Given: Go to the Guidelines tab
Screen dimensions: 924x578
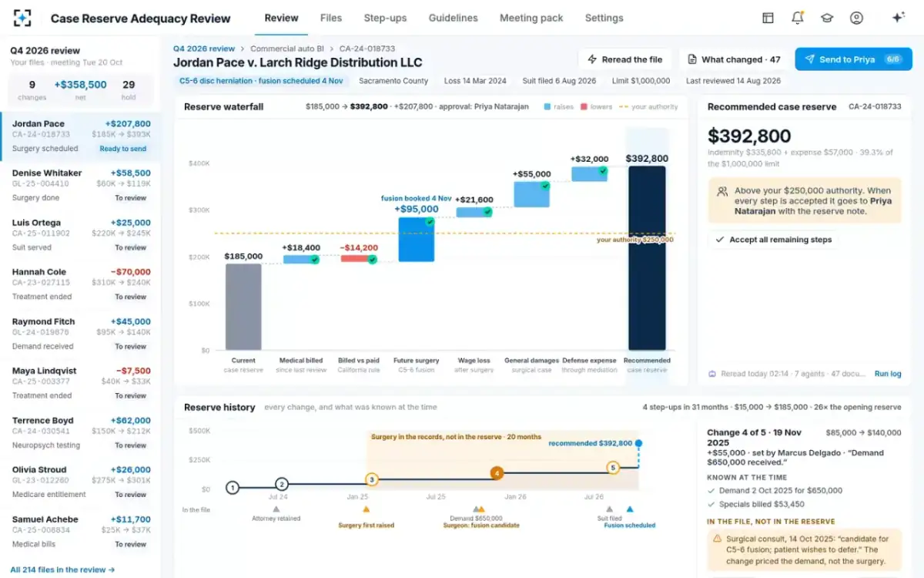Looking at the screenshot, I should (x=454, y=18).
